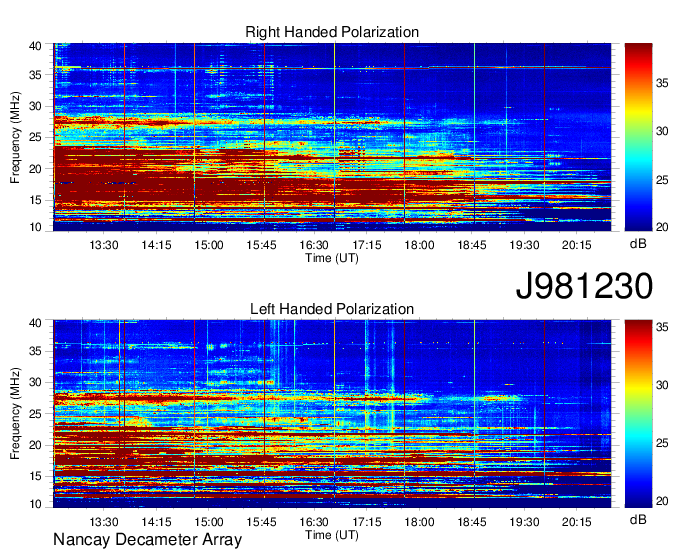Screen dimensions: 680x552
Task: Click 40 MHz tick on left-handed frequency axis
Action: 35,323
